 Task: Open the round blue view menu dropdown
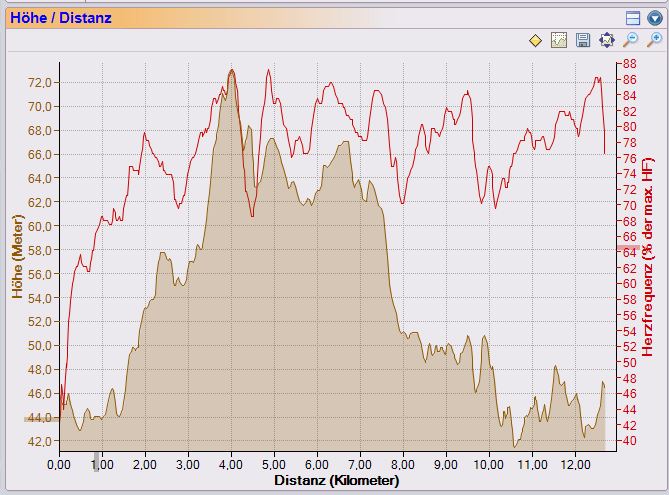[x=653, y=17]
